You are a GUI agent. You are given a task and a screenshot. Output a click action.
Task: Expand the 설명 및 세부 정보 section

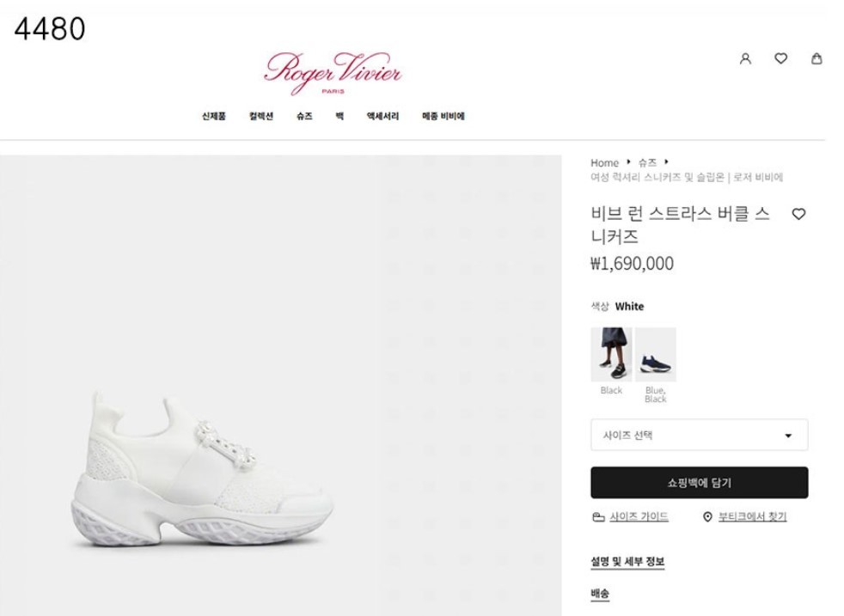pos(627,562)
